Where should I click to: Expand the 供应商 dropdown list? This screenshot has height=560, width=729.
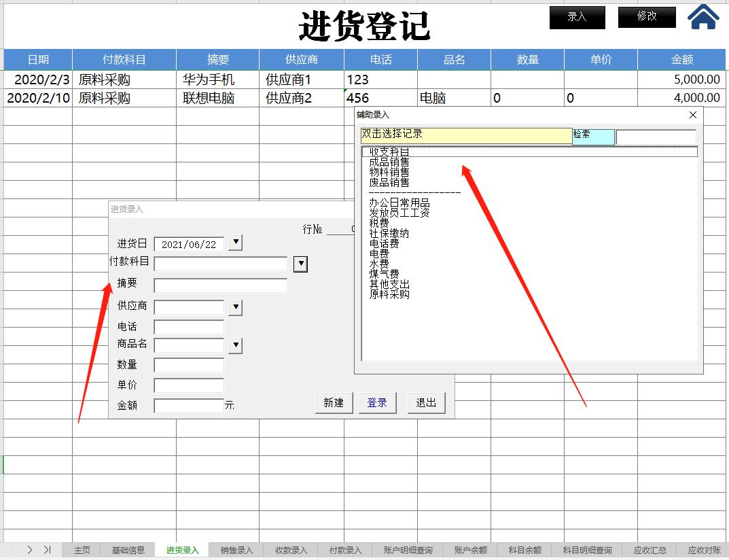(235, 307)
